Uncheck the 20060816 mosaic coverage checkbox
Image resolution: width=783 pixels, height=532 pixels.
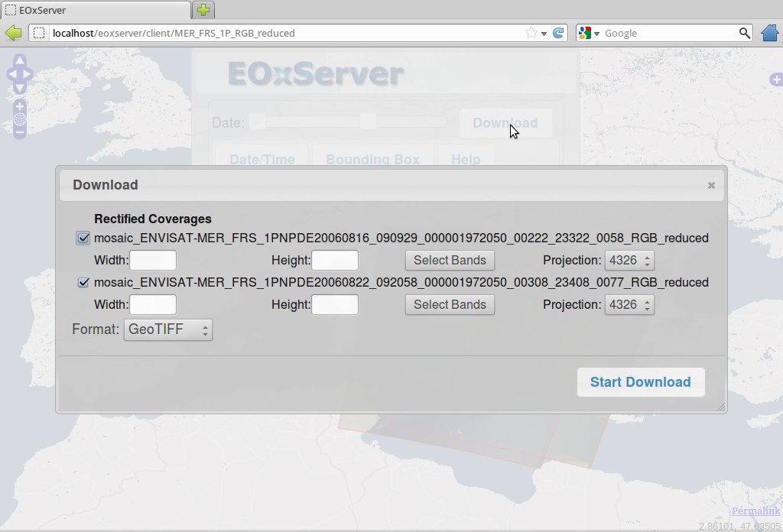[83, 238]
